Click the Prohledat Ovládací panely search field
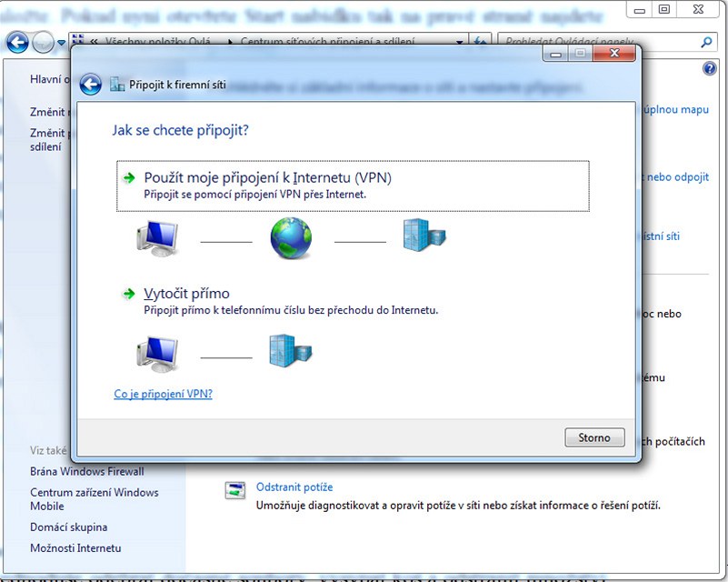The height and width of the screenshot is (582, 728). (600, 42)
